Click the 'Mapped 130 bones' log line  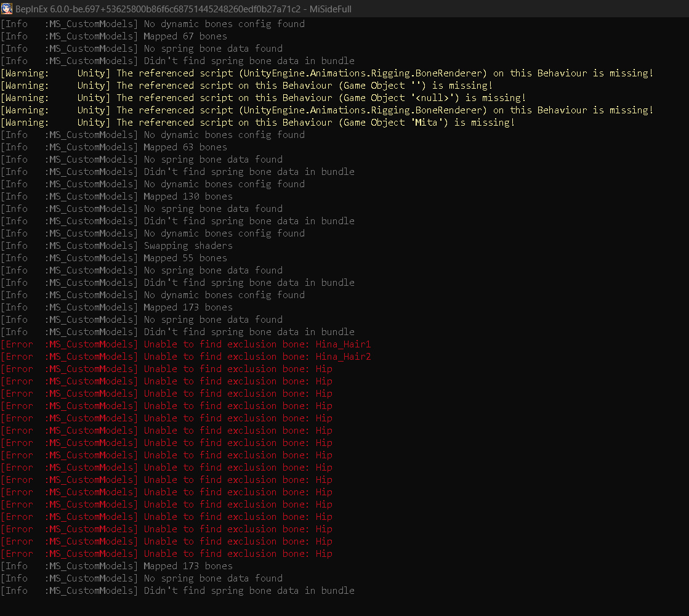188,197
